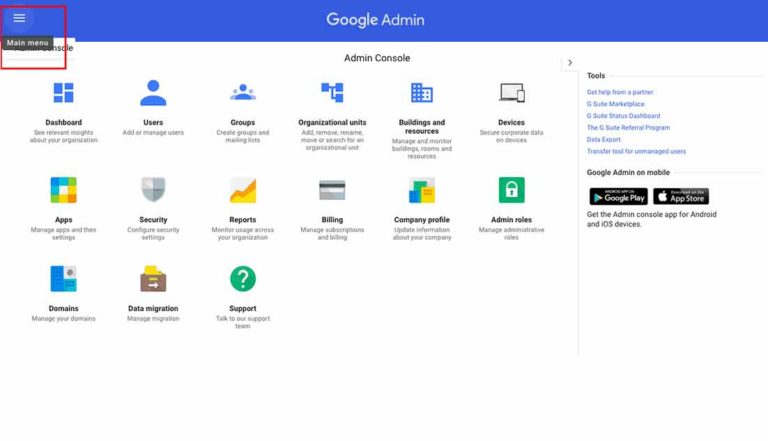Screen dimensions: 768x441
Task: Click 'Create groups and mailing lists' description
Action: pos(243,136)
